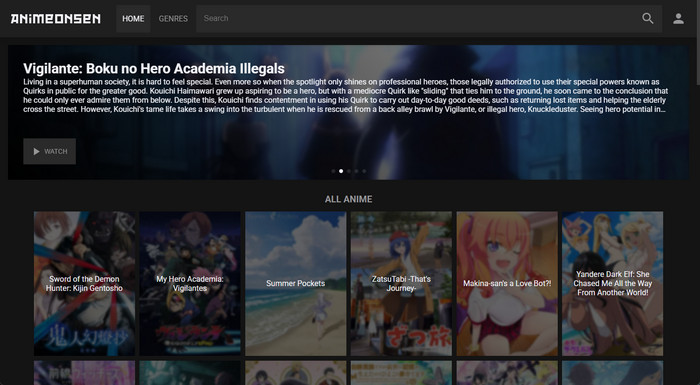Screen dimensions: 700x385
Task: Open Makina-san's a Love Bot?! card
Action: click(507, 284)
